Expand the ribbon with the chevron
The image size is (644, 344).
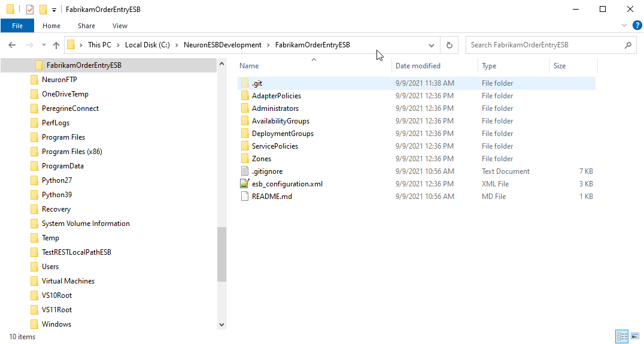click(x=624, y=26)
